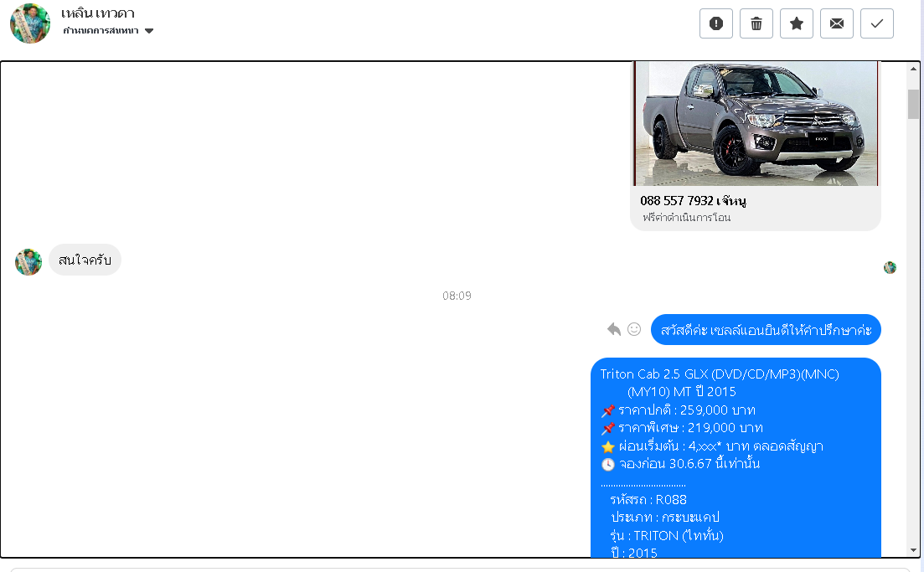The height and width of the screenshot is (572, 924).
Task: Delete conversation using trash can icon
Action: coord(756,23)
